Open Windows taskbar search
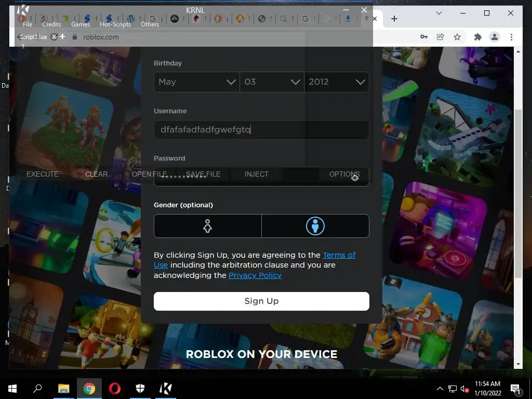The width and height of the screenshot is (532, 399). [37, 389]
